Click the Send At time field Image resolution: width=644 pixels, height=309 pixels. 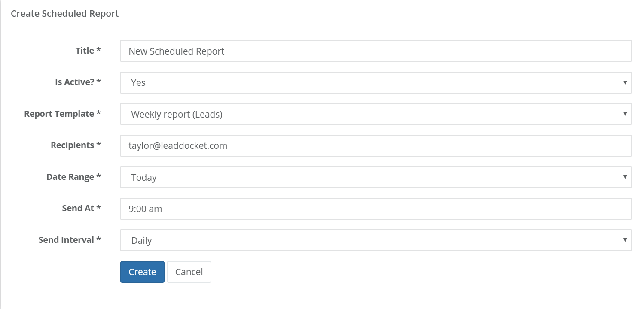pos(375,209)
